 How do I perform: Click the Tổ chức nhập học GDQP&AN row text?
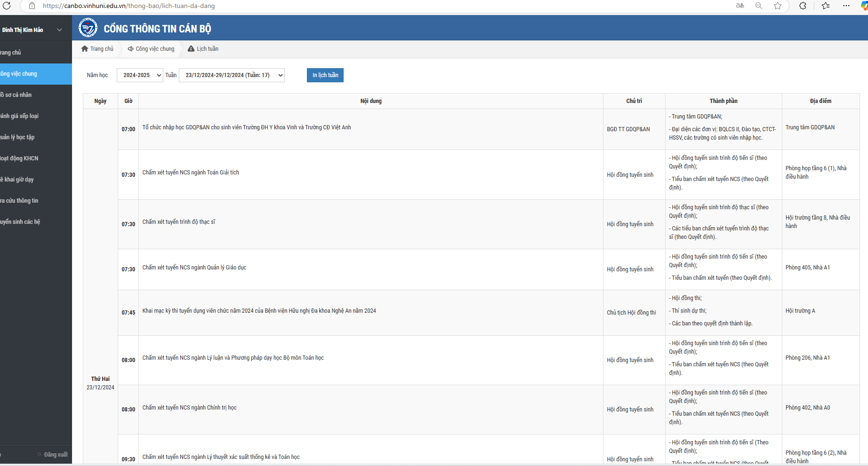click(x=247, y=127)
